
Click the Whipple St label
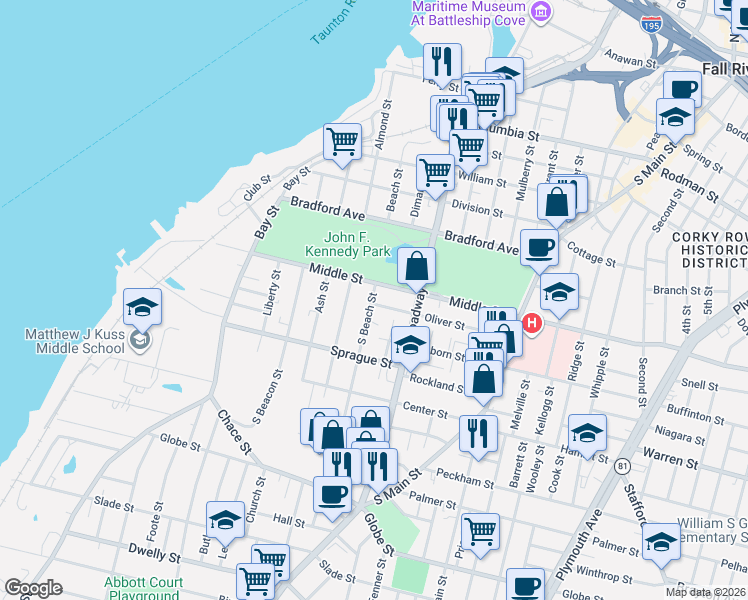599,372
